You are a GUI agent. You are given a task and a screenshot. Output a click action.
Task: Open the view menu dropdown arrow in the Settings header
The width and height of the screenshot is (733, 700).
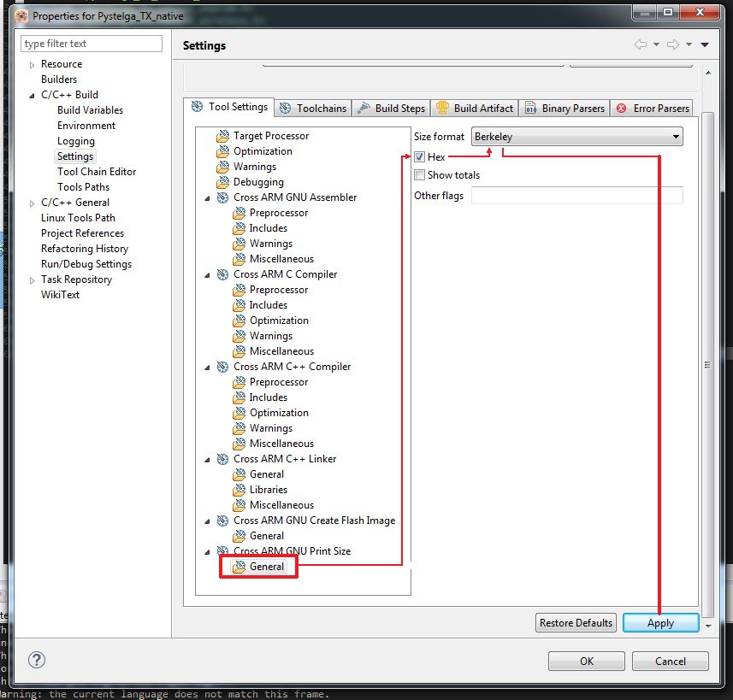(x=705, y=44)
